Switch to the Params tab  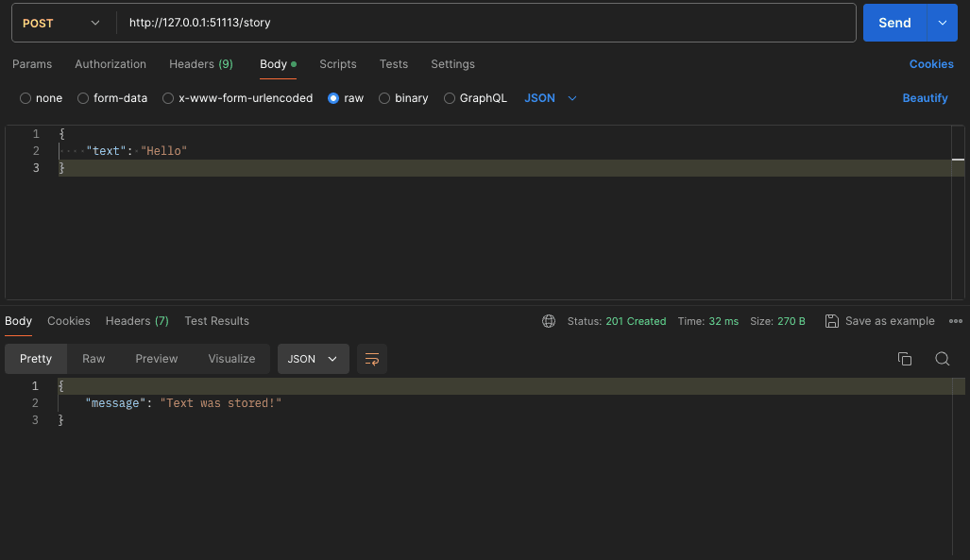32,64
